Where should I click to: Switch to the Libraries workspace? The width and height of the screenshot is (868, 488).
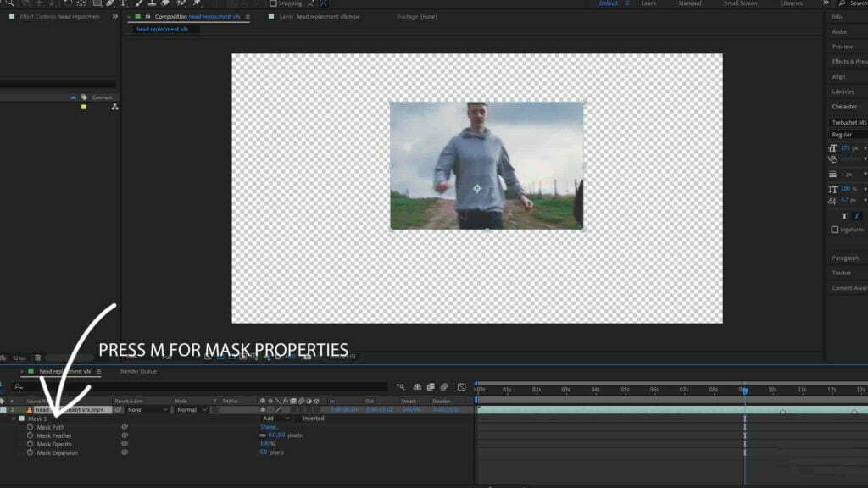tap(791, 3)
